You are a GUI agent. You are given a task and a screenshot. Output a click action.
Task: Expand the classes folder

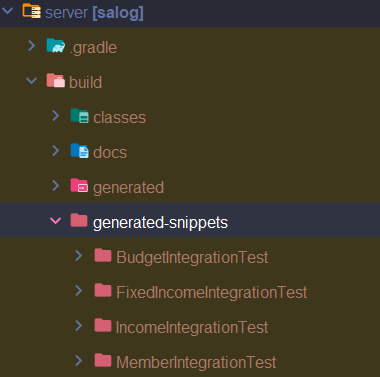[x=56, y=116]
